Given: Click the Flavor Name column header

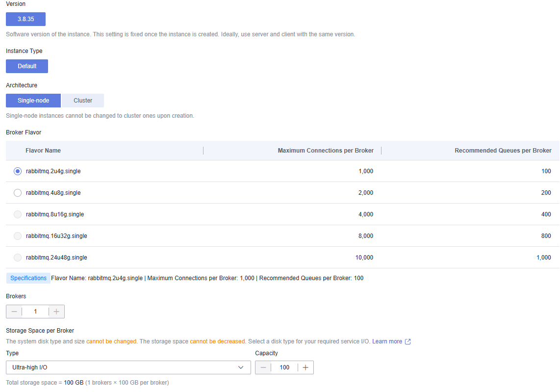Looking at the screenshot, I should pyautogui.click(x=43, y=151).
